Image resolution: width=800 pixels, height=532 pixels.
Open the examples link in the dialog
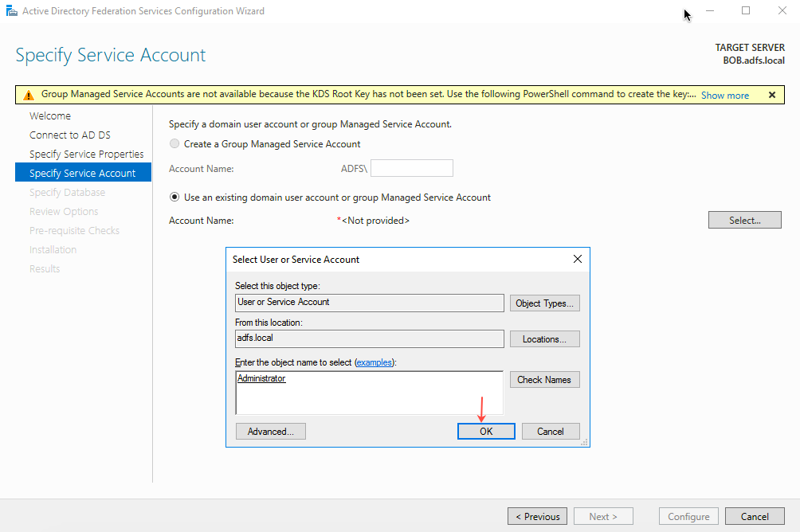pos(374,362)
